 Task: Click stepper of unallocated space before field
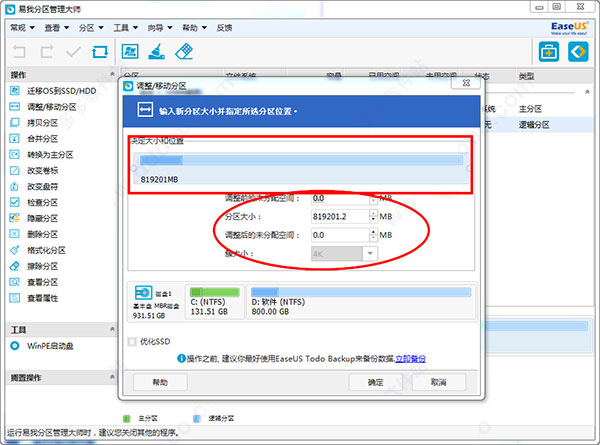click(373, 199)
